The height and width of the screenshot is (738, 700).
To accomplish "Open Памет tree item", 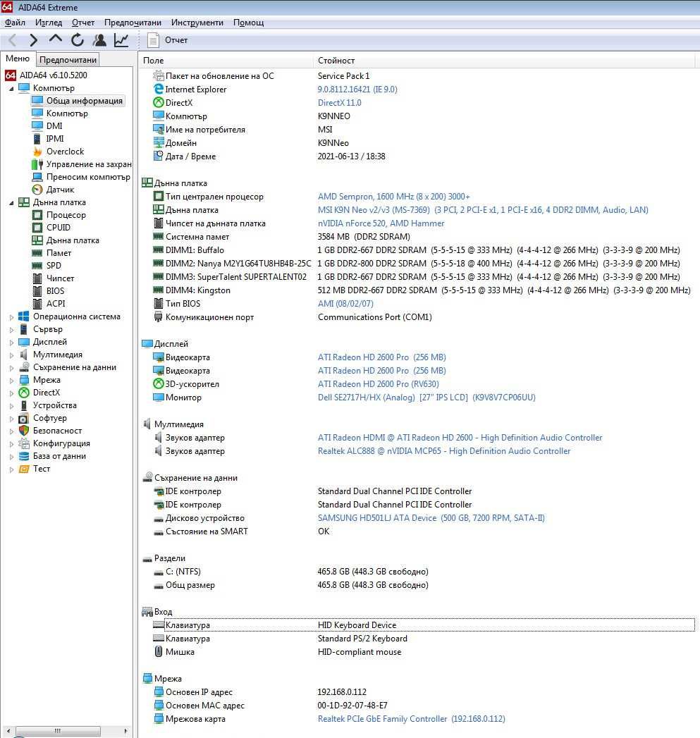I will 59,253.
